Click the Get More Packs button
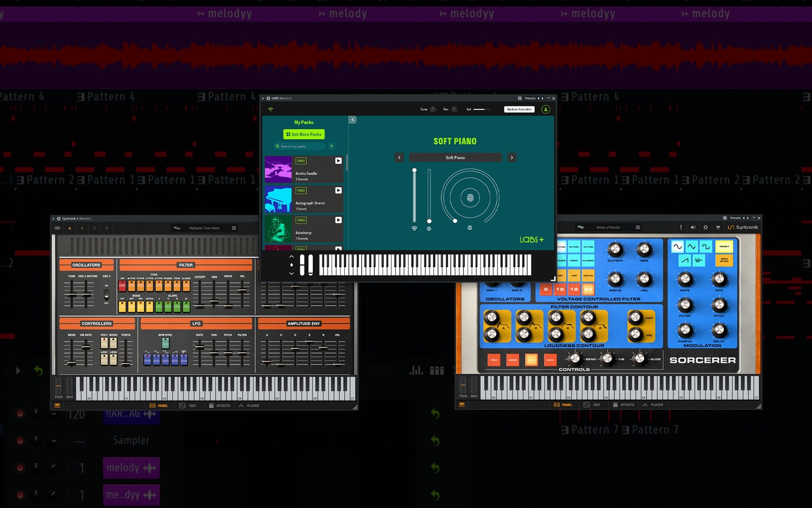The image size is (812, 508). coord(304,134)
